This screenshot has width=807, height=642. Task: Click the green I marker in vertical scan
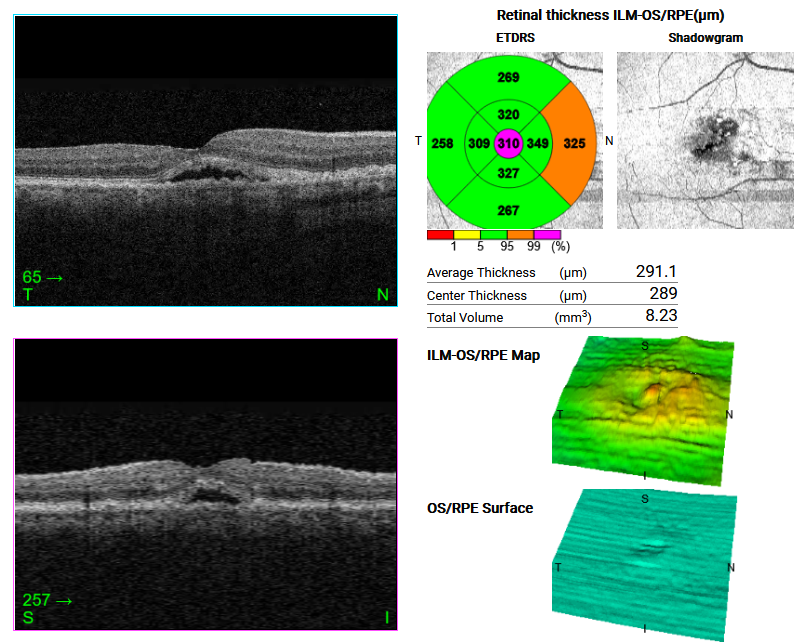coord(387,617)
